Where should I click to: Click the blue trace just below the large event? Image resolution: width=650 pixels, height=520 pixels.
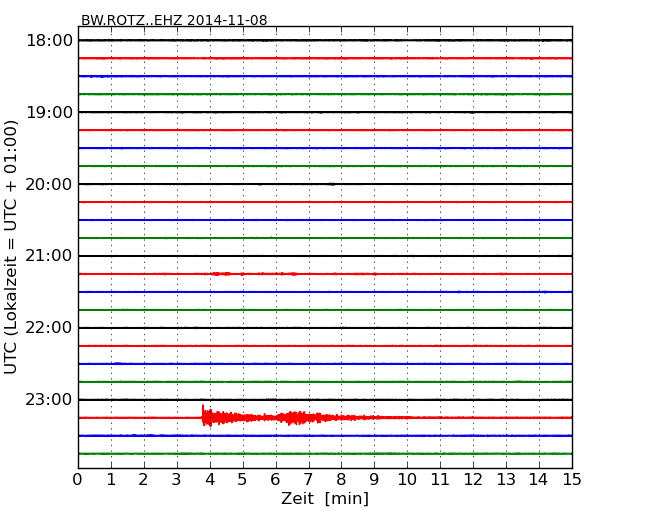(325, 436)
